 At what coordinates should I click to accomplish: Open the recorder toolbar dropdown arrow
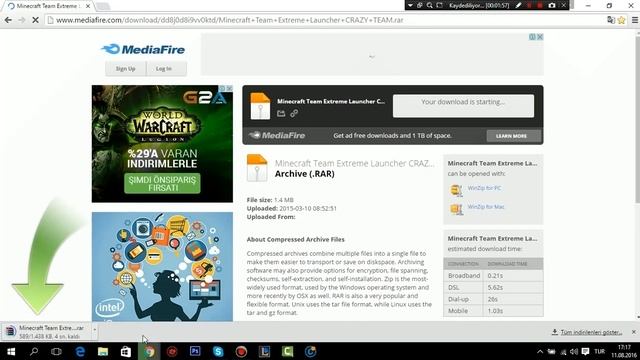click(410, 5)
